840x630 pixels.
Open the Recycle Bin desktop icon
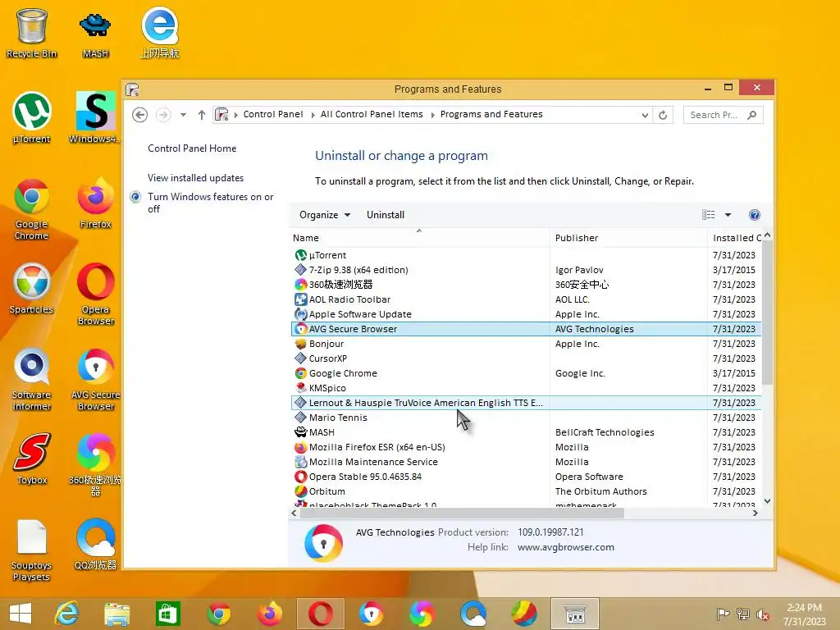[31, 33]
